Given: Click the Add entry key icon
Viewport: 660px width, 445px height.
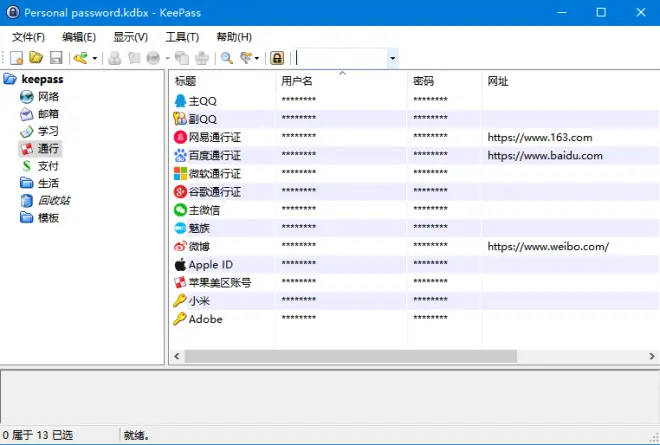Looking at the screenshot, I should click(80, 58).
